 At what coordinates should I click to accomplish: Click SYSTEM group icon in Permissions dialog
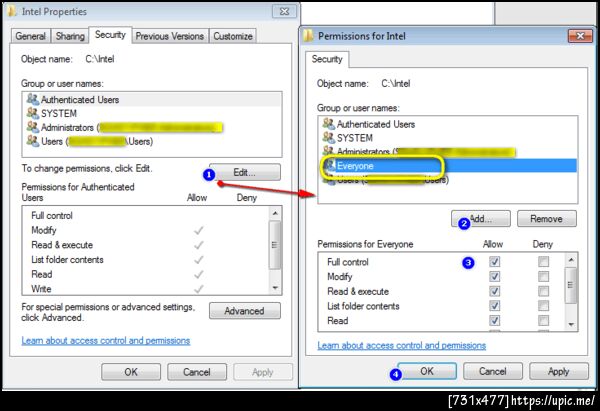coord(329,137)
